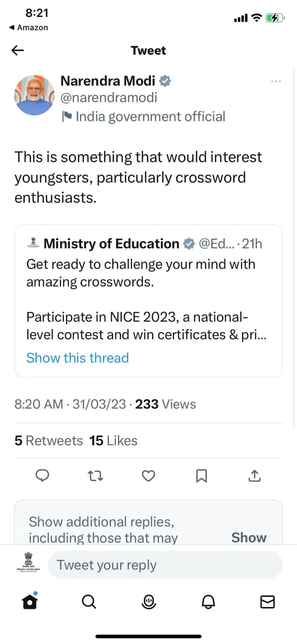Show additional hidden replies
The width and height of the screenshot is (297, 644).
(x=248, y=537)
